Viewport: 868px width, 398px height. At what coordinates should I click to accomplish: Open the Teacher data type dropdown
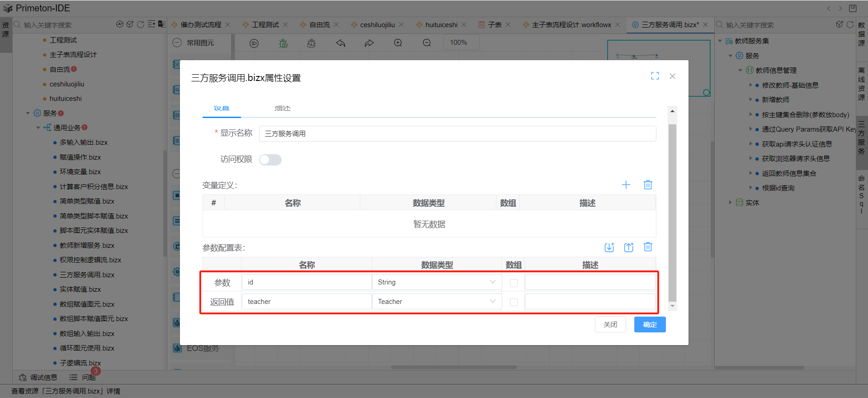point(437,302)
